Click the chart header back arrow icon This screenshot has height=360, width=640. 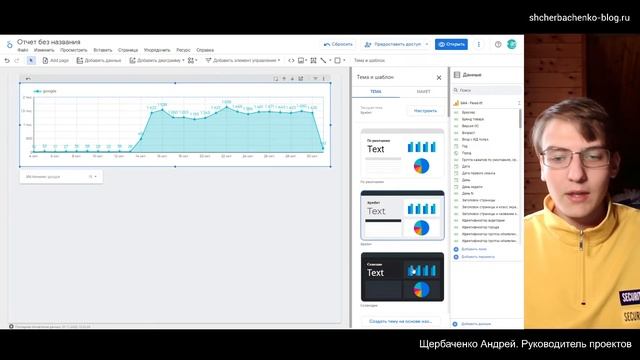click(x=28, y=78)
